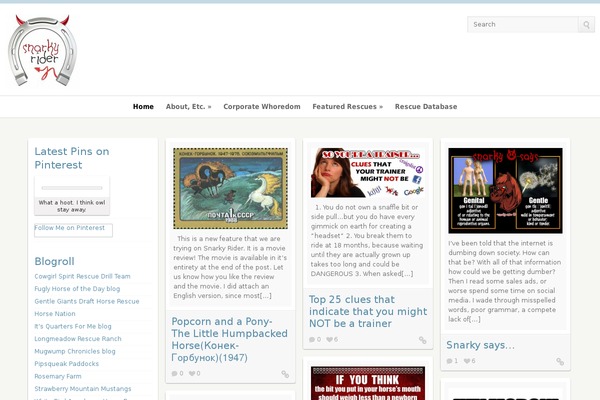Open Rosemary Farm link
600x400 pixels.
[58, 376]
